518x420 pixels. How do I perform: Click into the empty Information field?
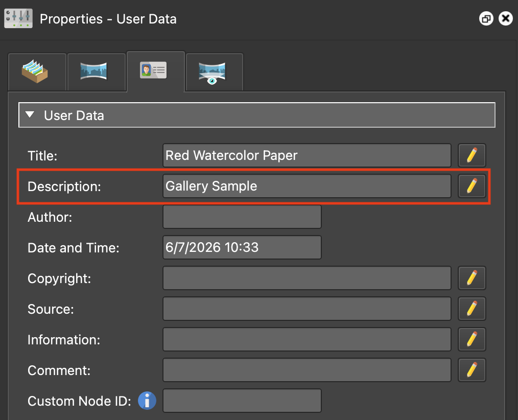point(307,339)
